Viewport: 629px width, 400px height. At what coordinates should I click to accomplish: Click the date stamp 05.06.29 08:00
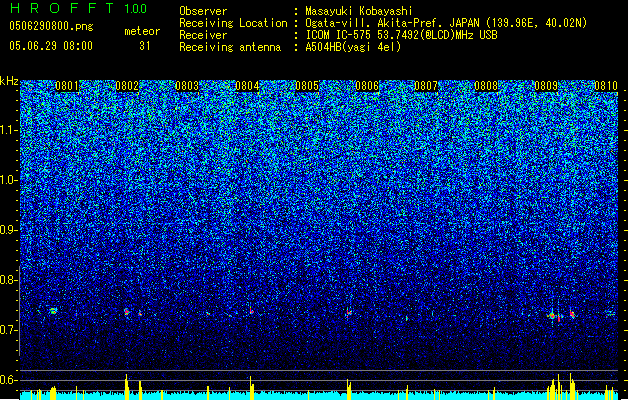[x=51, y=46]
